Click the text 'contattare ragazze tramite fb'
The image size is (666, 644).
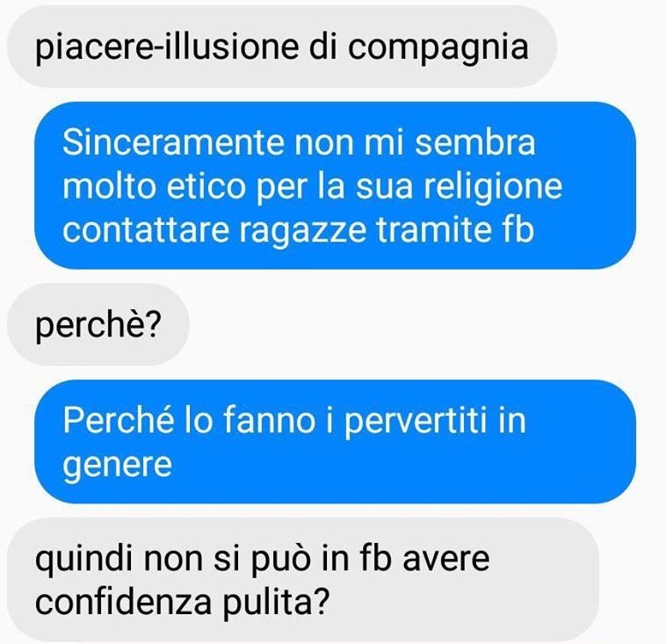point(298,230)
